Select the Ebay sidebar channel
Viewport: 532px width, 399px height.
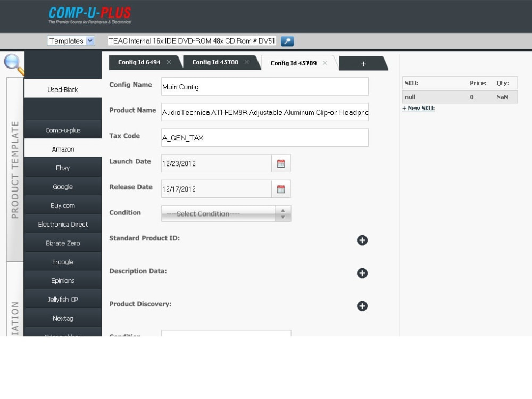pos(63,168)
